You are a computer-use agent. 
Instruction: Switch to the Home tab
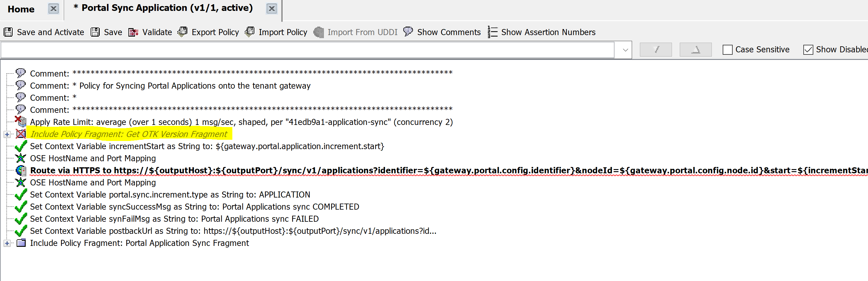point(21,9)
